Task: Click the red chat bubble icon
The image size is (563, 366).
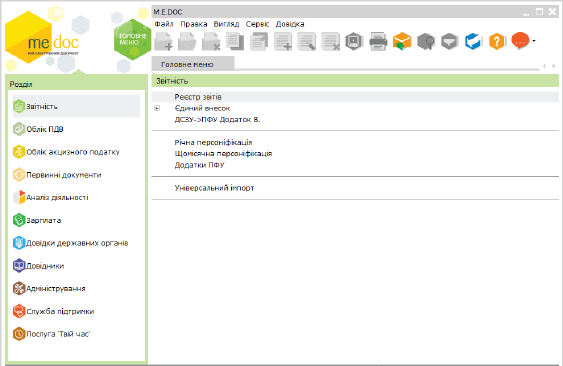Action: [520, 41]
